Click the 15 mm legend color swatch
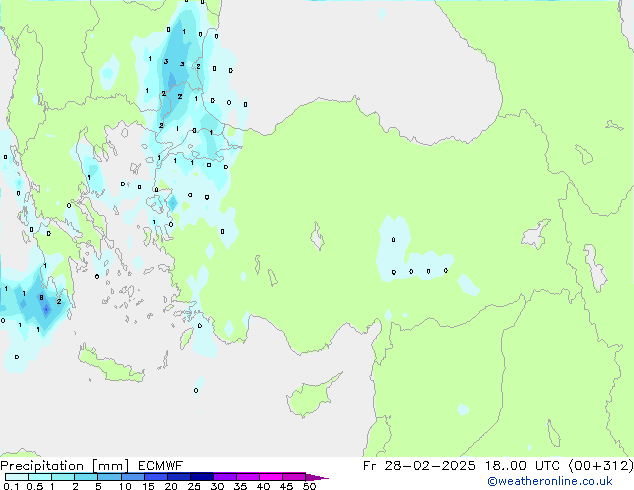Image resolution: width=634 pixels, height=490 pixels. 155,477
